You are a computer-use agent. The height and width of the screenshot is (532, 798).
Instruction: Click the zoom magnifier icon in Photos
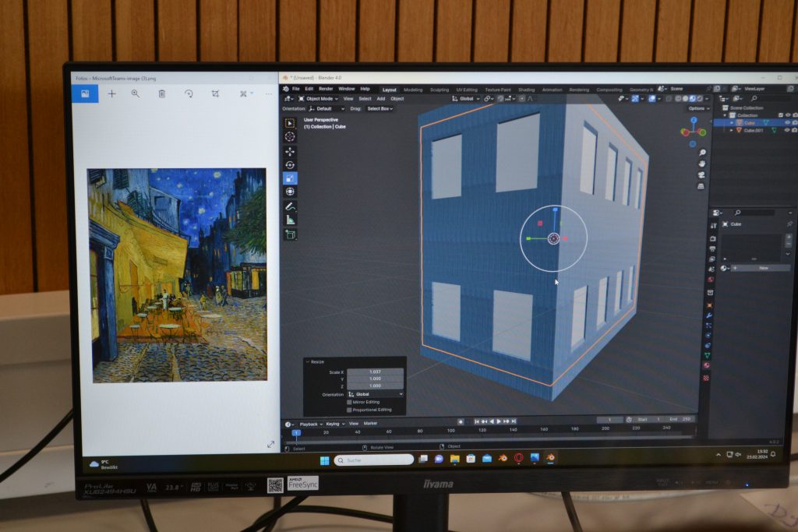tap(136, 93)
